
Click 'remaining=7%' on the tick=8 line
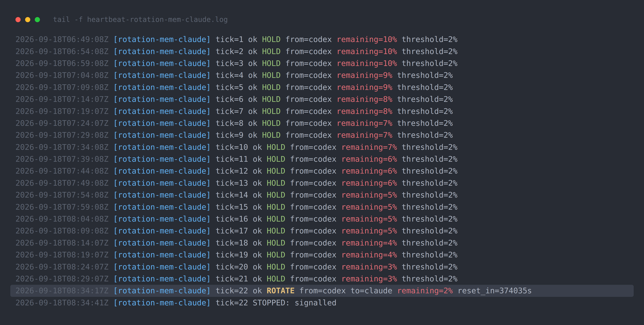pos(365,123)
